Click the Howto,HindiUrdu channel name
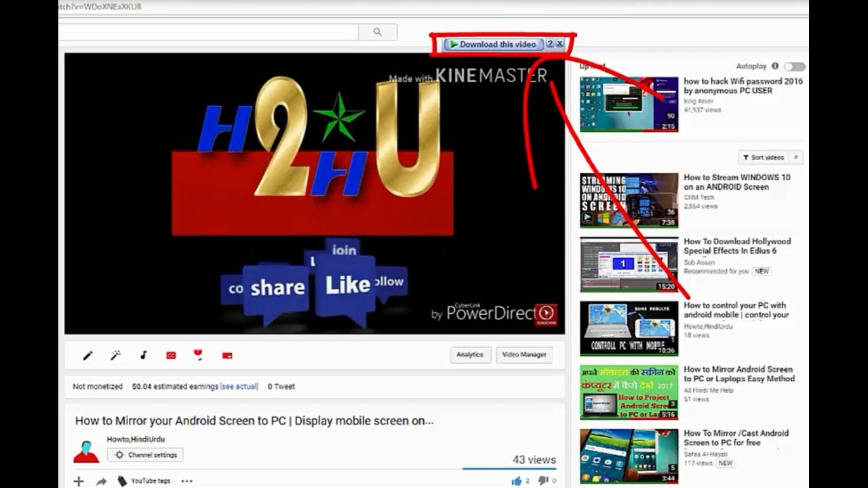This screenshot has height=488, width=868. (x=136, y=439)
